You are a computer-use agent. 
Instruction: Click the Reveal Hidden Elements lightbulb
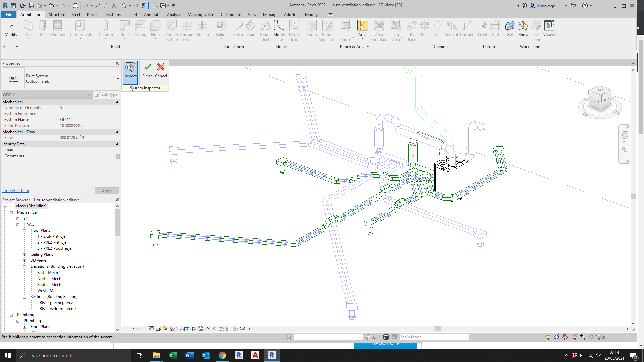[214, 329]
